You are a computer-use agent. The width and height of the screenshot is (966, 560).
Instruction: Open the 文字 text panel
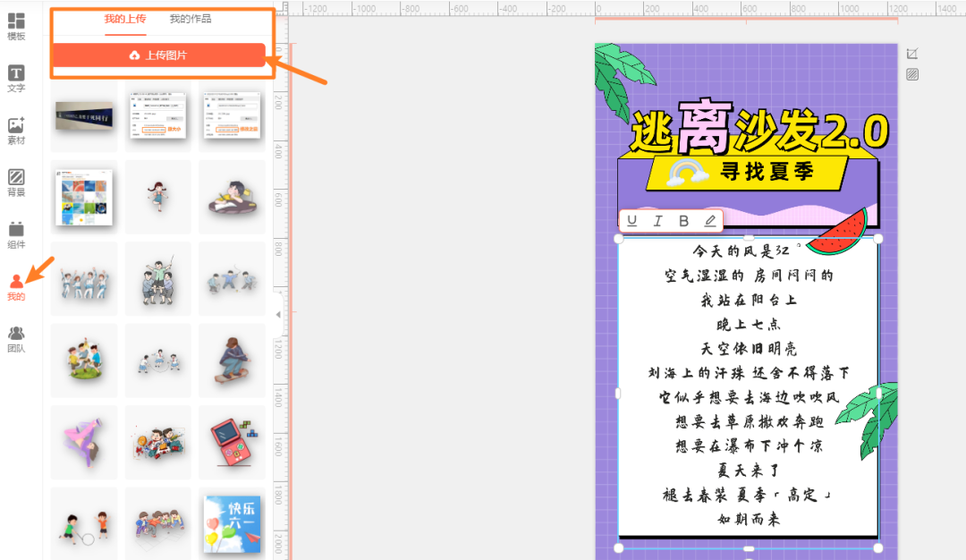(16, 79)
